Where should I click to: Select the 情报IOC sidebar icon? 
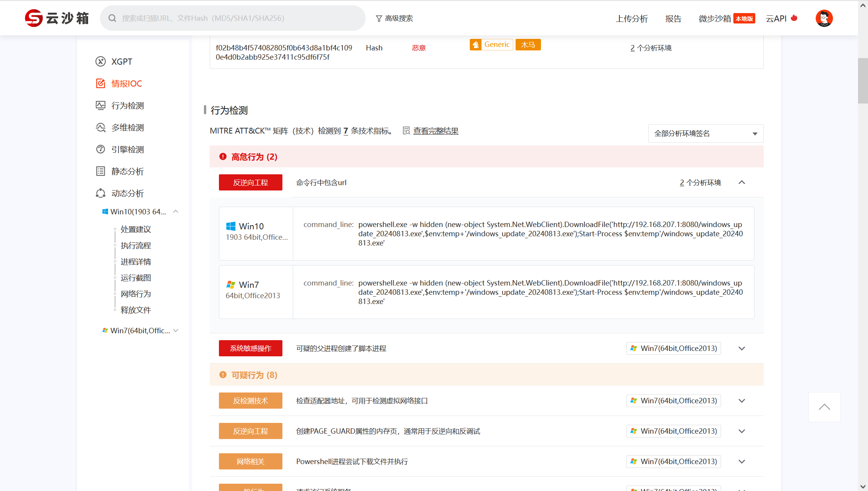[x=100, y=84]
